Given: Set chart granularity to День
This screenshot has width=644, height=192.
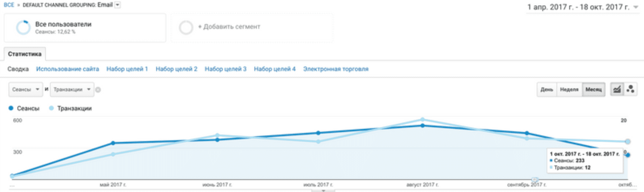Looking at the screenshot, I should click(x=547, y=90).
